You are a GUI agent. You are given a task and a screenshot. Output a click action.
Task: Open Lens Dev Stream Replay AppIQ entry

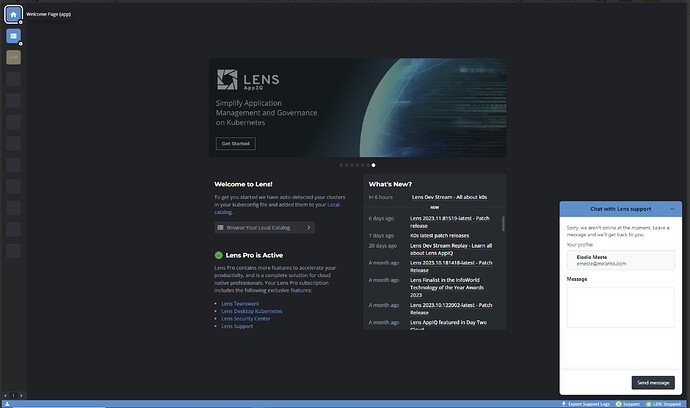451,249
